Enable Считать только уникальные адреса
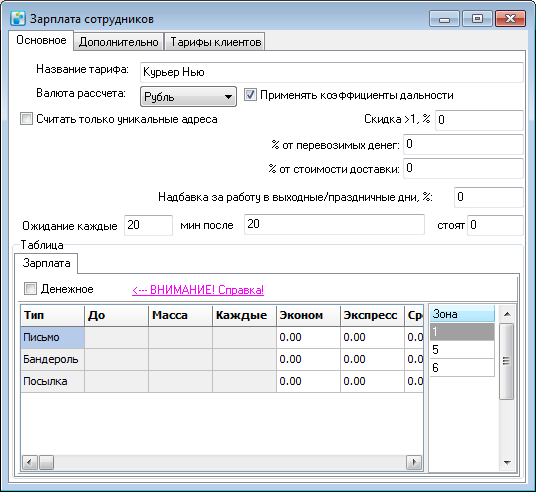The width and height of the screenshot is (536, 492). pyautogui.click(x=26, y=119)
